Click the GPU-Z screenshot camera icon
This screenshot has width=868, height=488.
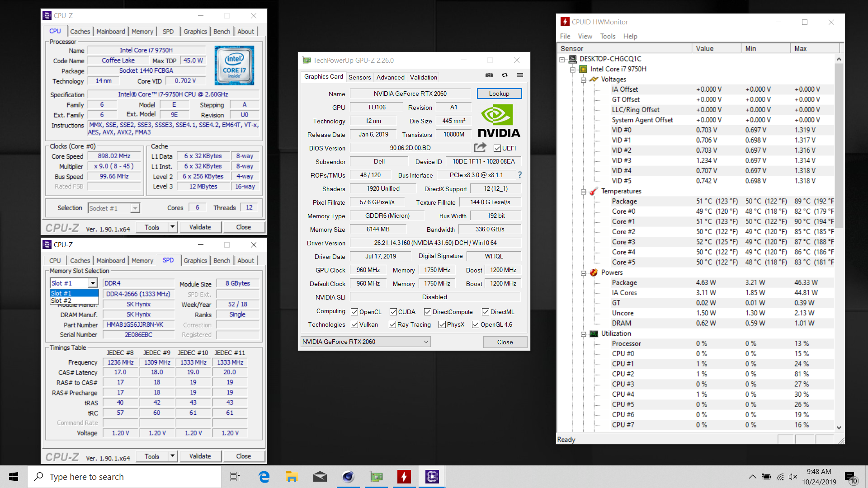point(489,75)
